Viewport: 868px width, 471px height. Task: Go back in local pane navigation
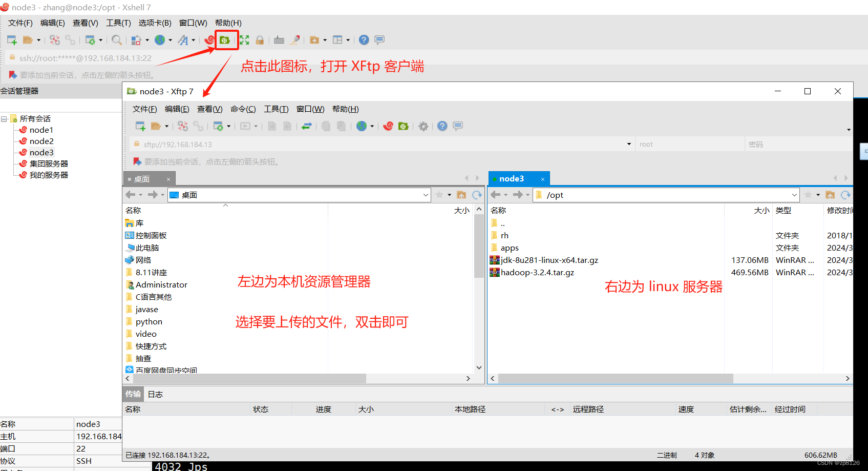[x=131, y=195]
